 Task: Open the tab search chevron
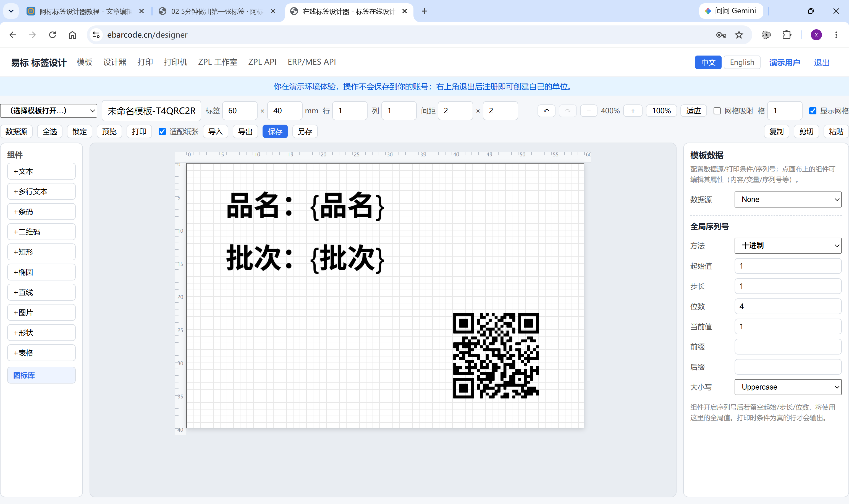point(11,11)
